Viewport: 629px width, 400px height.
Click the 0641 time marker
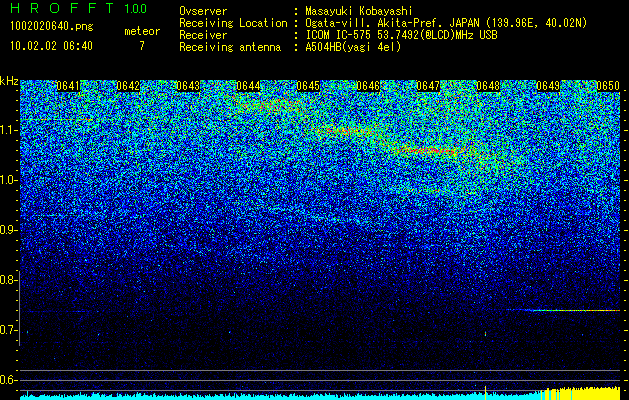click(x=68, y=86)
